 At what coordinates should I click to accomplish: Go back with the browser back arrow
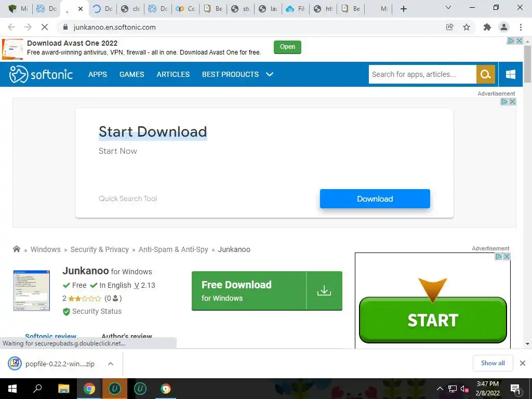tap(11, 27)
